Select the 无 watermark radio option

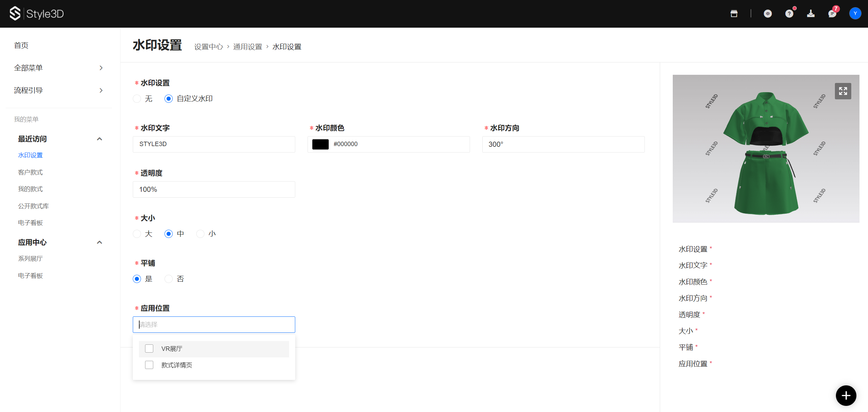(x=137, y=99)
